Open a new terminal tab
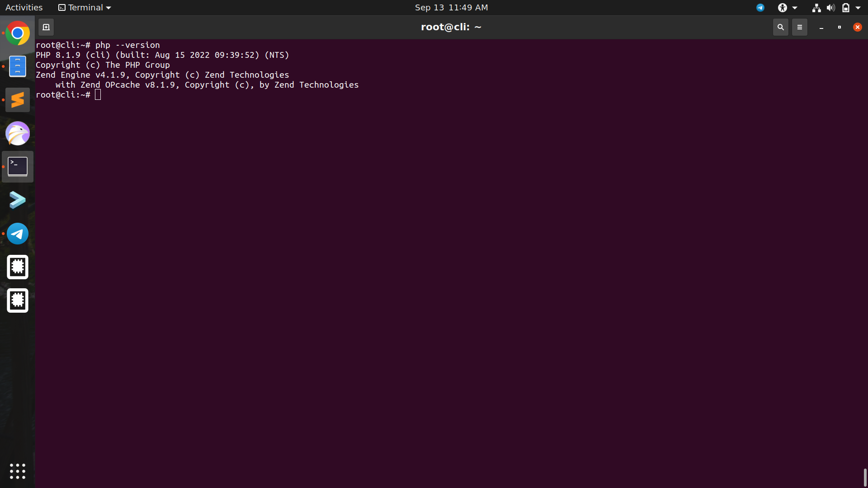This screenshot has width=868, height=488. pos(46,27)
